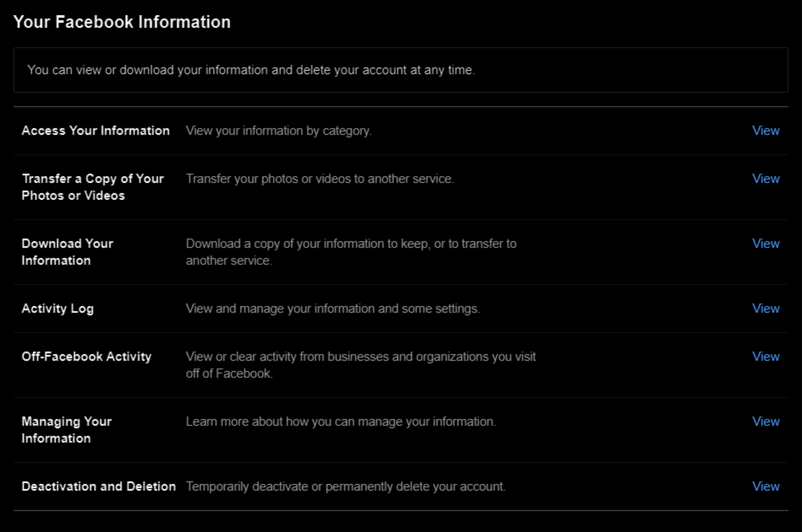Click 'View or clear activity from businesses' text

tap(361, 365)
